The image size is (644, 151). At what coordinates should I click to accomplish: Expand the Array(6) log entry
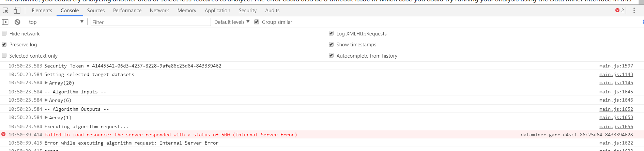click(x=46, y=100)
